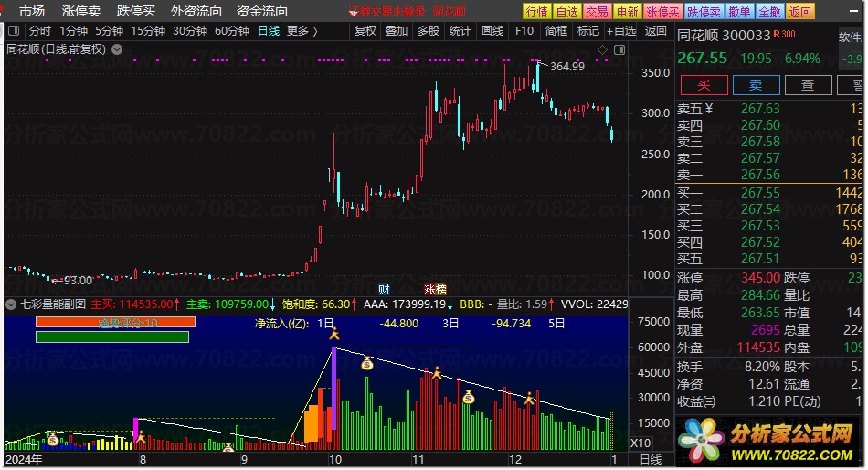Viewport: 868px width, 470px height.
Task: Open the 更多 timeframe list
Action: click(x=302, y=31)
